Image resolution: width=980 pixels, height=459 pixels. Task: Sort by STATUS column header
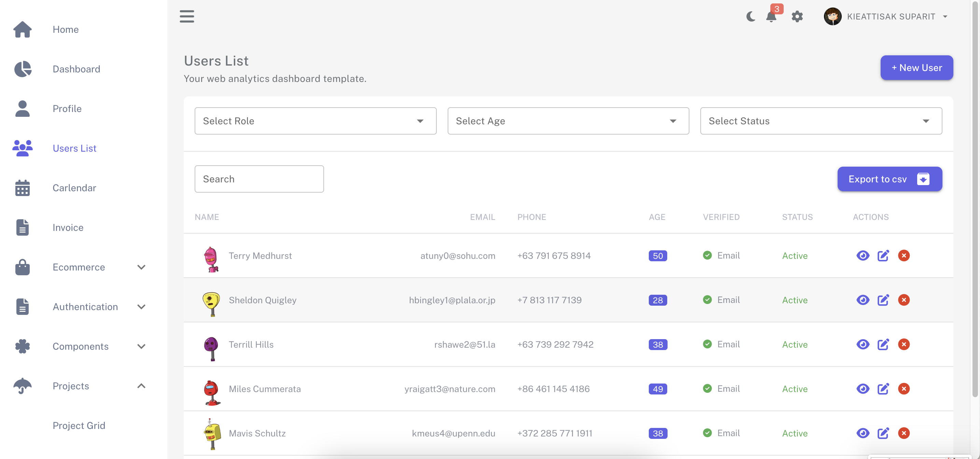[x=797, y=217]
